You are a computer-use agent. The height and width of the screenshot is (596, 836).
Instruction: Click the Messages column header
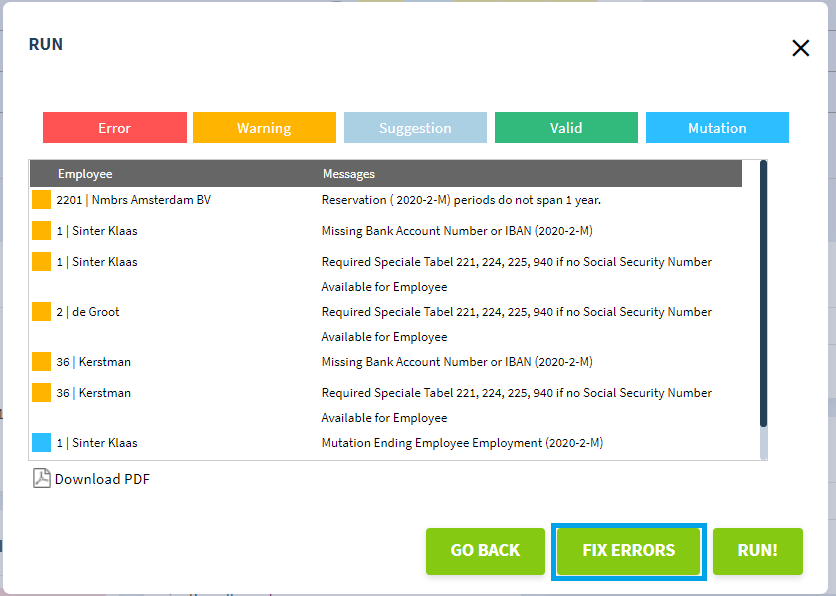[x=349, y=174]
